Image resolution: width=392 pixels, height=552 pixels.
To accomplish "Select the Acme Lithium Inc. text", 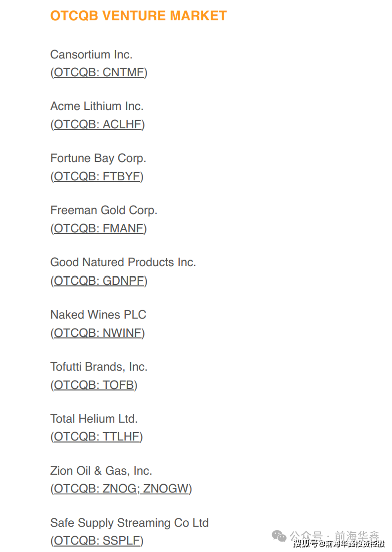I will 97,106.
